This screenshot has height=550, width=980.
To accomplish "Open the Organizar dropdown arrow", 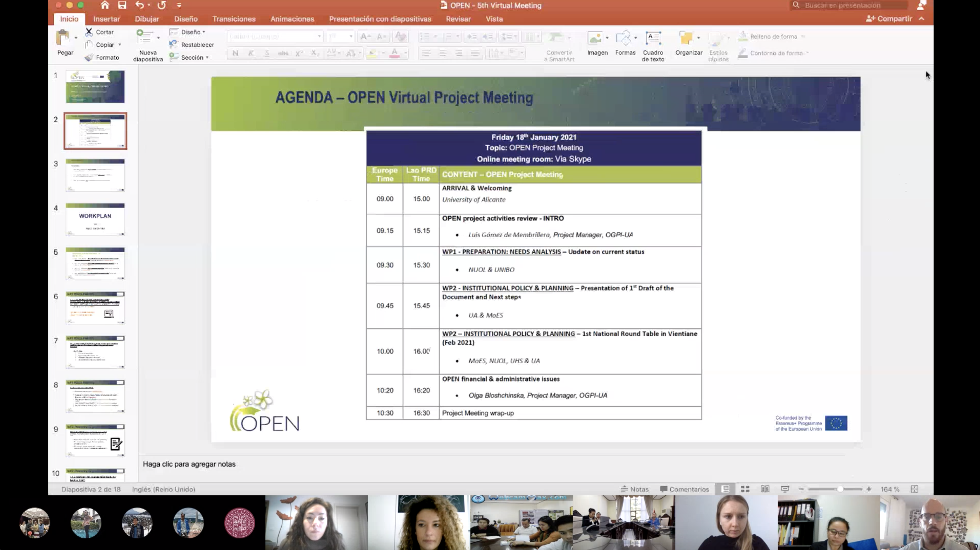I will pyautogui.click(x=698, y=38).
